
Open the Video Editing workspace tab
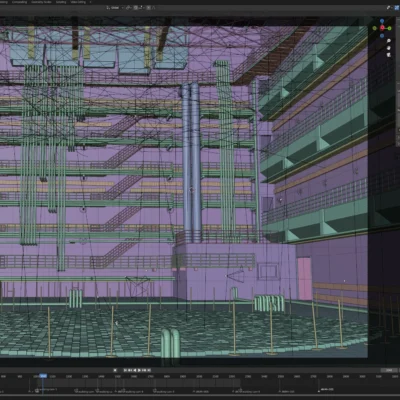point(78,2)
